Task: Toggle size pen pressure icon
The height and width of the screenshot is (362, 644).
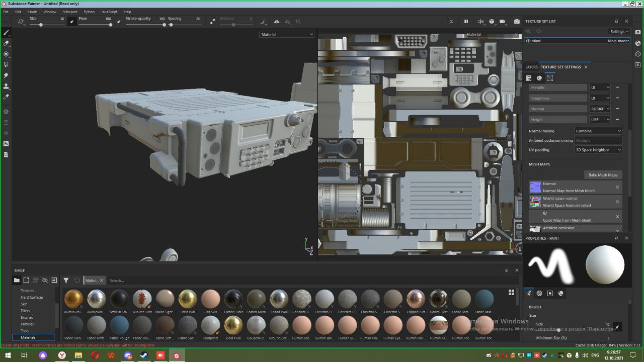Action: pyautogui.click(x=71, y=22)
